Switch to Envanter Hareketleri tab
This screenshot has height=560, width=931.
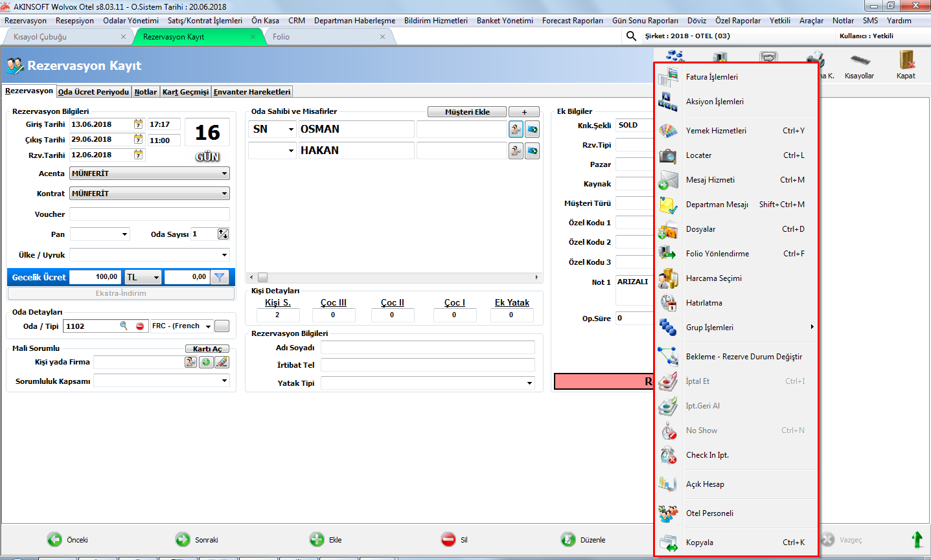[252, 92]
